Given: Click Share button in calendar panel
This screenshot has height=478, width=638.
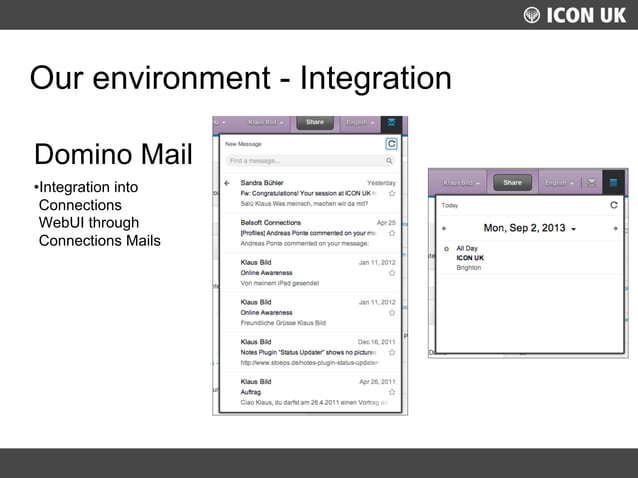Looking at the screenshot, I should point(512,183).
